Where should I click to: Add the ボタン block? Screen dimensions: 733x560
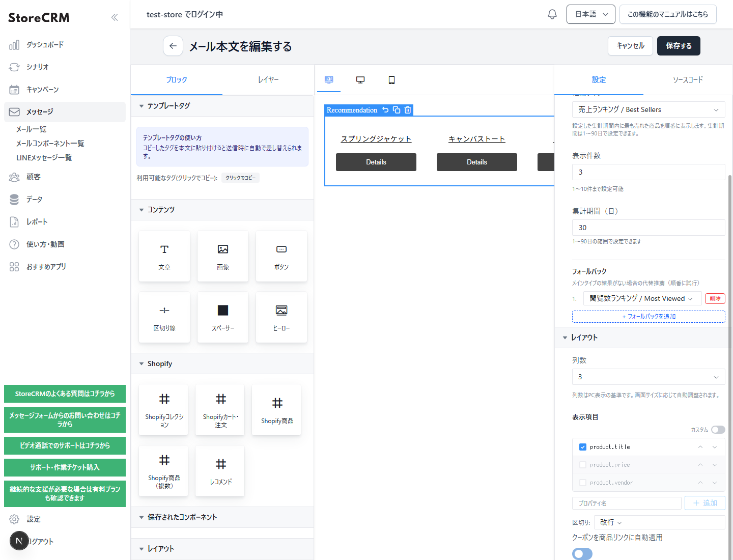tap(281, 256)
